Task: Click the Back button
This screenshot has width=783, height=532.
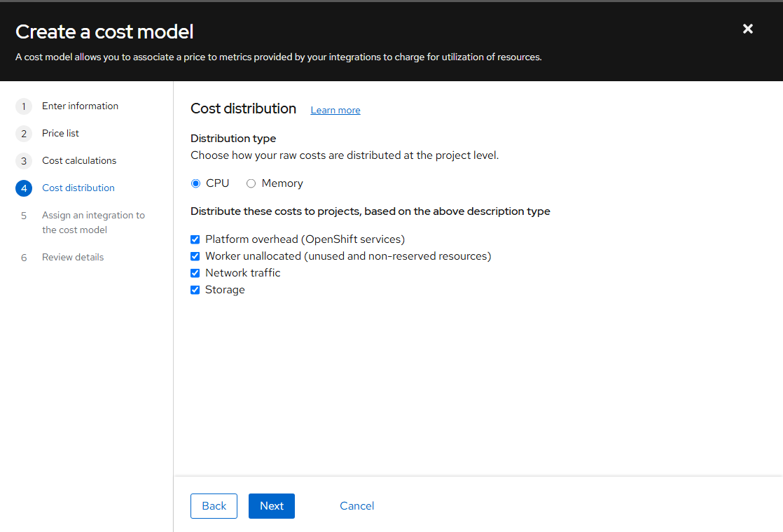Action: click(x=214, y=506)
